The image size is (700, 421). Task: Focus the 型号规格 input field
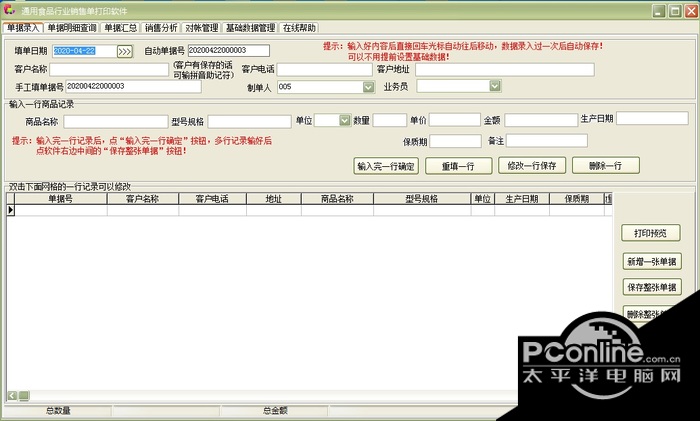pyautogui.click(x=250, y=121)
